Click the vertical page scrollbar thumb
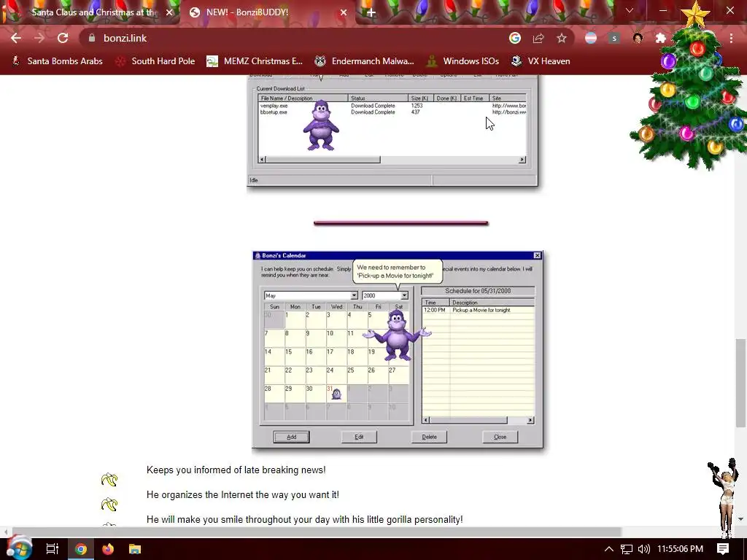747x560 pixels. click(740, 384)
